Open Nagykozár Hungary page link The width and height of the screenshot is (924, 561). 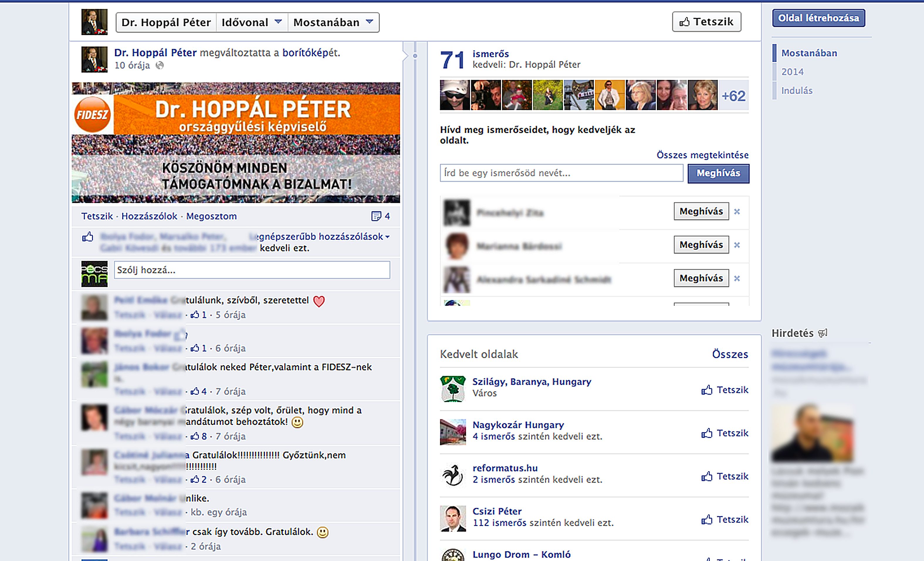pyautogui.click(x=518, y=425)
